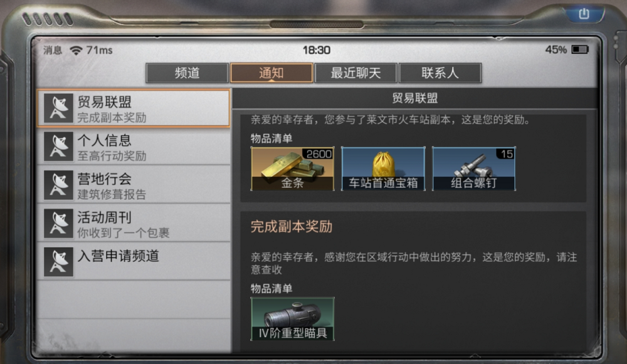The height and width of the screenshot is (364, 627).
Task: Tap the Wi-Fi signal icon showing 71ms
Action: 76,50
